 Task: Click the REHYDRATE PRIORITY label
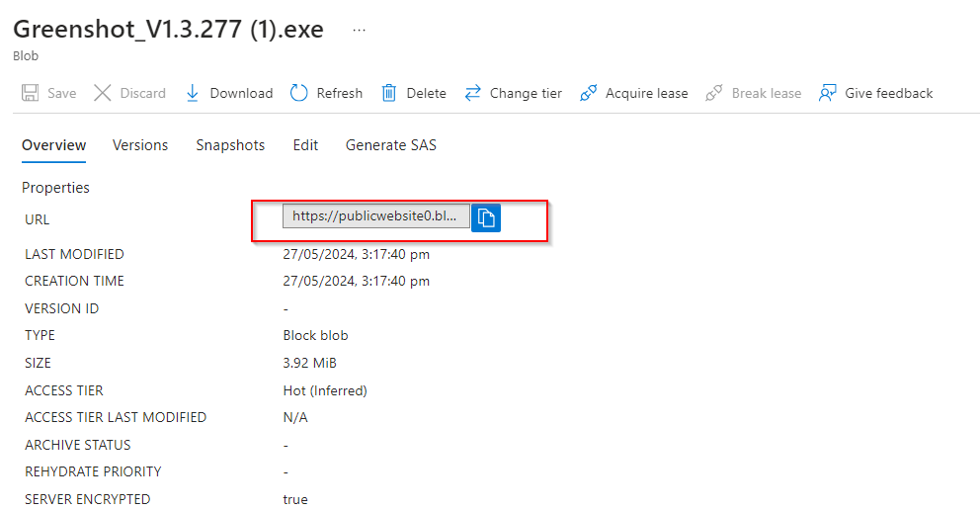coord(93,471)
